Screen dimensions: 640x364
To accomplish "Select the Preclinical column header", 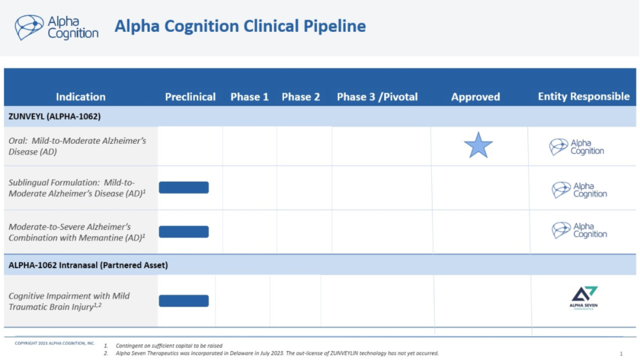I will (190, 97).
